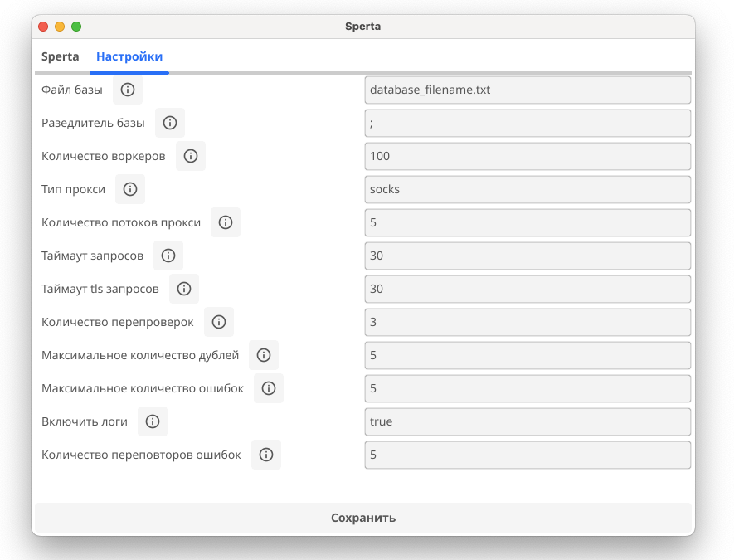Show info for Таймаут tls запросов
This screenshot has height=560, width=734.
pyautogui.click(x=184, y=289)
